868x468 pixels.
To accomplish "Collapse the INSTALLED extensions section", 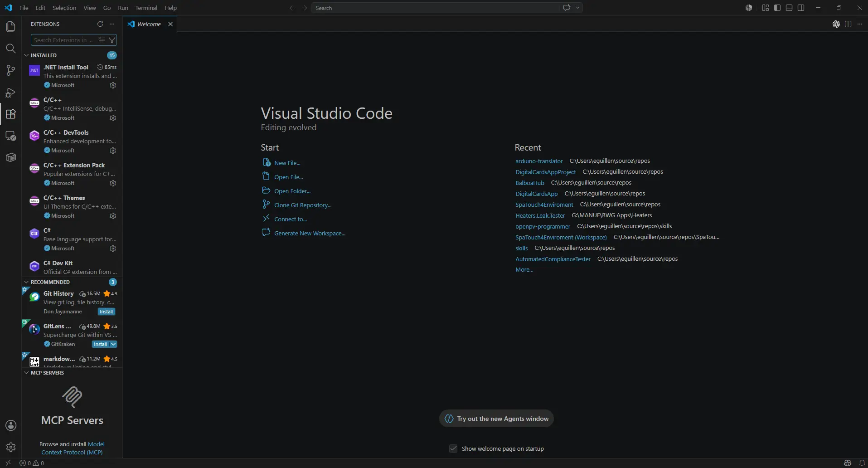I will 26,55.
